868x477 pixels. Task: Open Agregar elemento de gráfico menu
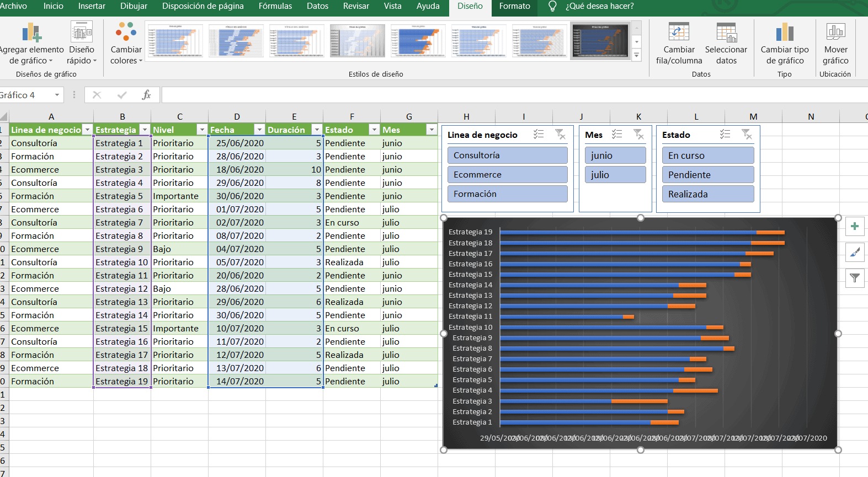click(31, 44)
